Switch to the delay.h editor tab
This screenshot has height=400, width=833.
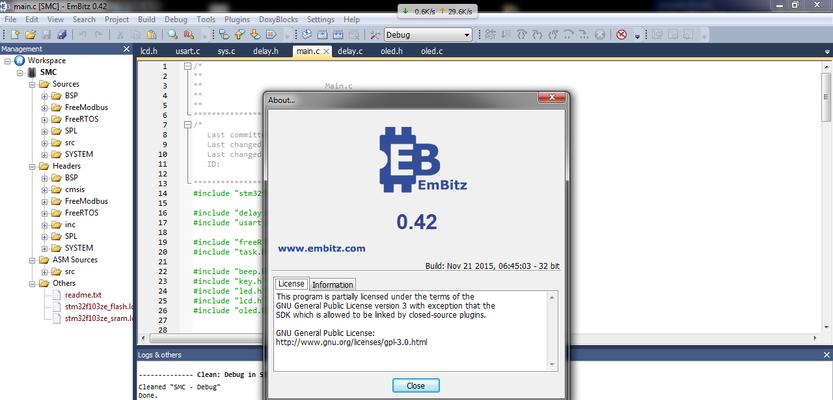[266, 52]
